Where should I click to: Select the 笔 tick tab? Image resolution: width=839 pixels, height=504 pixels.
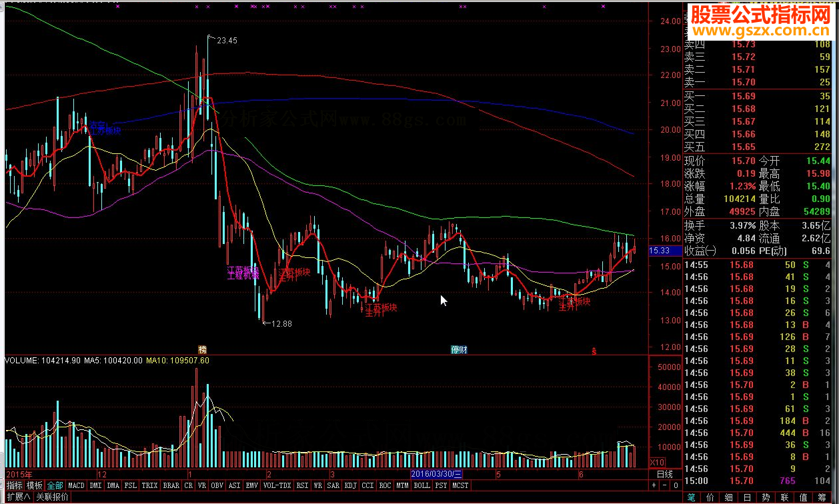pos(692,497)
